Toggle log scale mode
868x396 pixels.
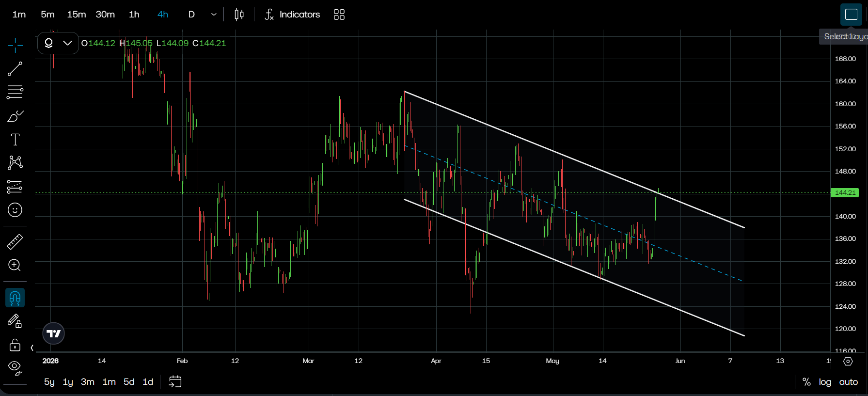pyautogui.click(x=825, y=382)
